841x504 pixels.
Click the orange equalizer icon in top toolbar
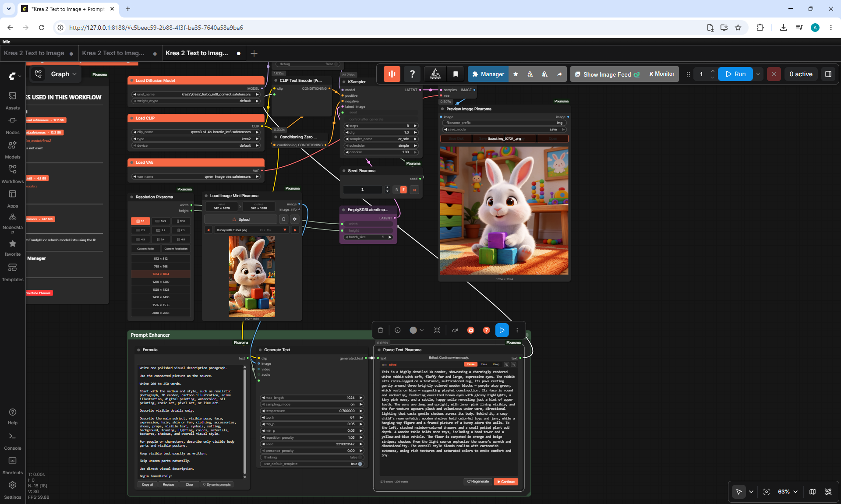coord(392,74)
